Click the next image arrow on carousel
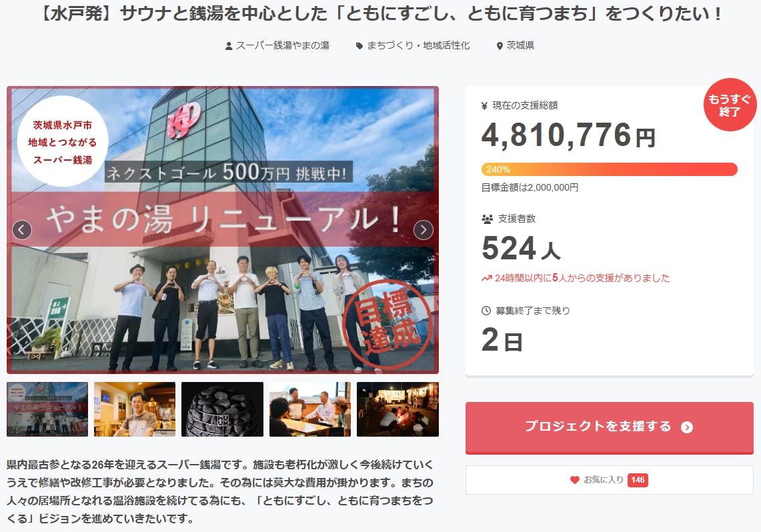The height and width of the screenshot is (532, 761). click(x=424, y=230)
